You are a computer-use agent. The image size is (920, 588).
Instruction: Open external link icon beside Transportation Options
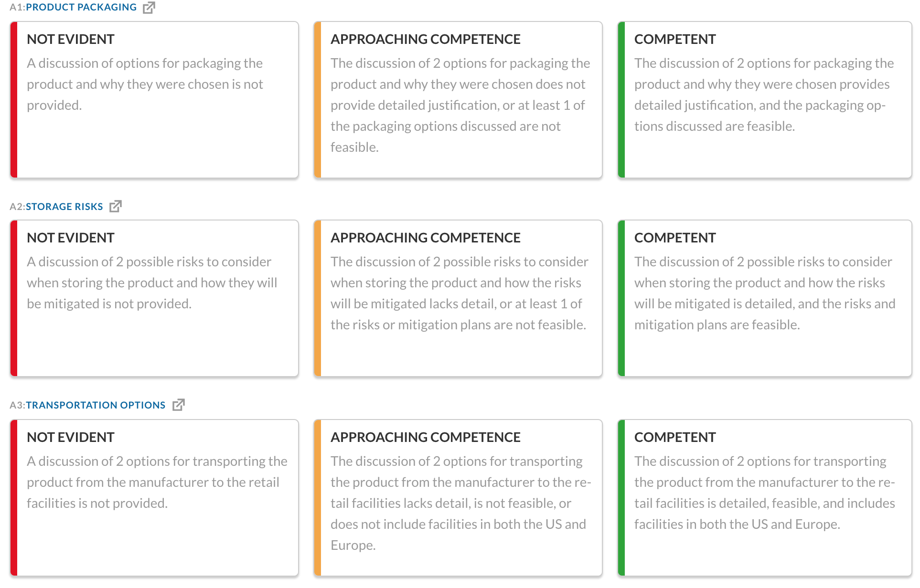tap(179, 405)
